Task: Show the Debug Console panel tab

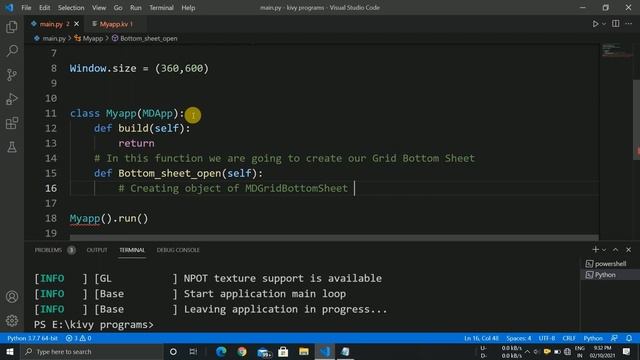Action: click(x=178, y=250)
